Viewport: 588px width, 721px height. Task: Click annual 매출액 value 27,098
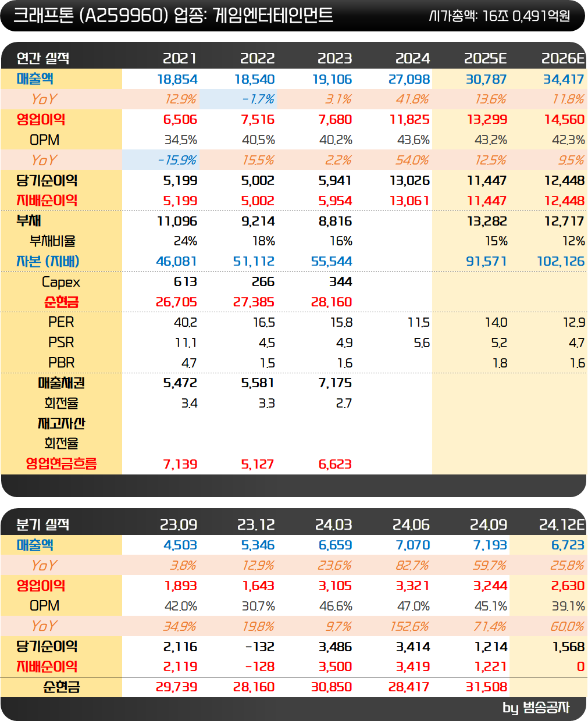[x=409, y=79]
